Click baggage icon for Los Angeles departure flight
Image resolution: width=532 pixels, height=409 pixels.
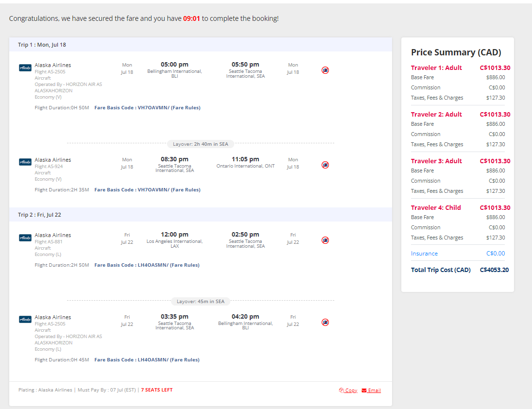tap(326, 240)
